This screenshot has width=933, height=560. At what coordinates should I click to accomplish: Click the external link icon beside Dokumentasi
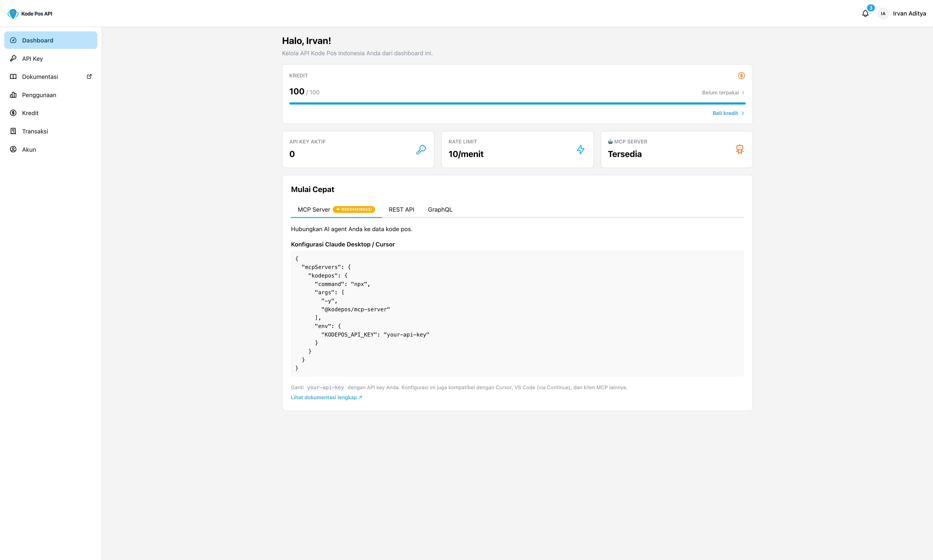tap(89, 77)
